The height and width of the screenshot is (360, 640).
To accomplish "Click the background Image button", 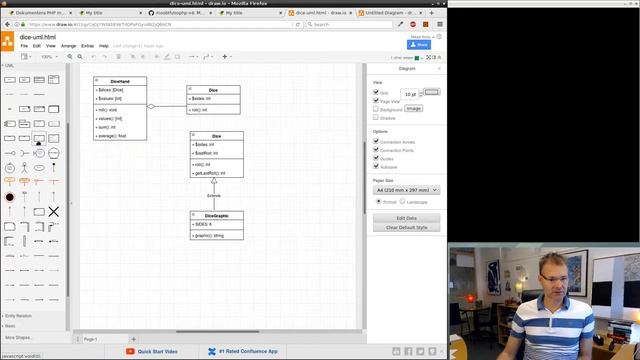I will [413, 109].
